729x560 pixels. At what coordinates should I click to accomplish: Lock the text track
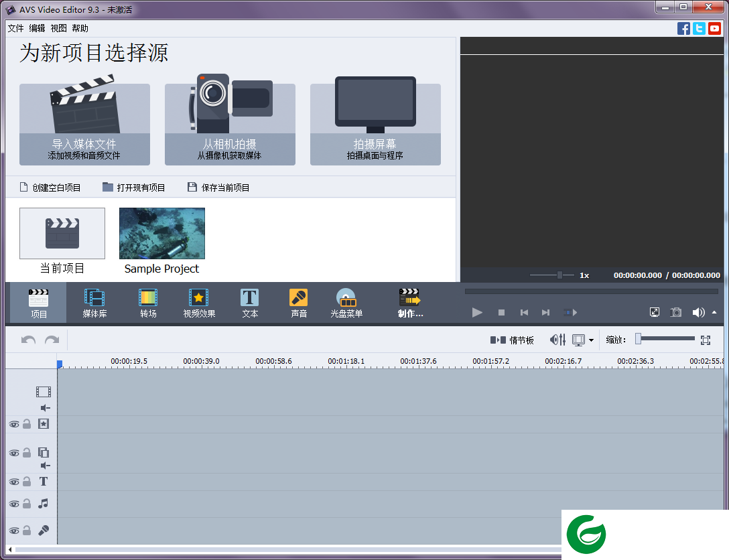coord(27,482)
